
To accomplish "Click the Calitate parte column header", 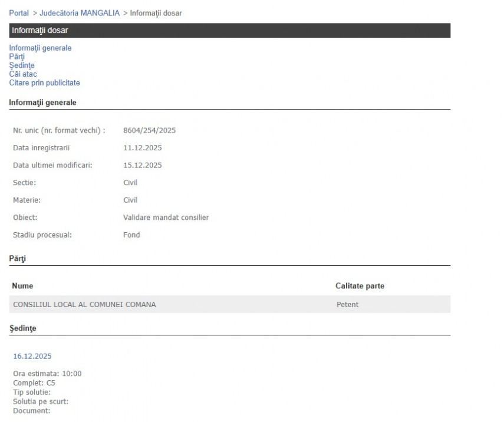I will (360, 286).
